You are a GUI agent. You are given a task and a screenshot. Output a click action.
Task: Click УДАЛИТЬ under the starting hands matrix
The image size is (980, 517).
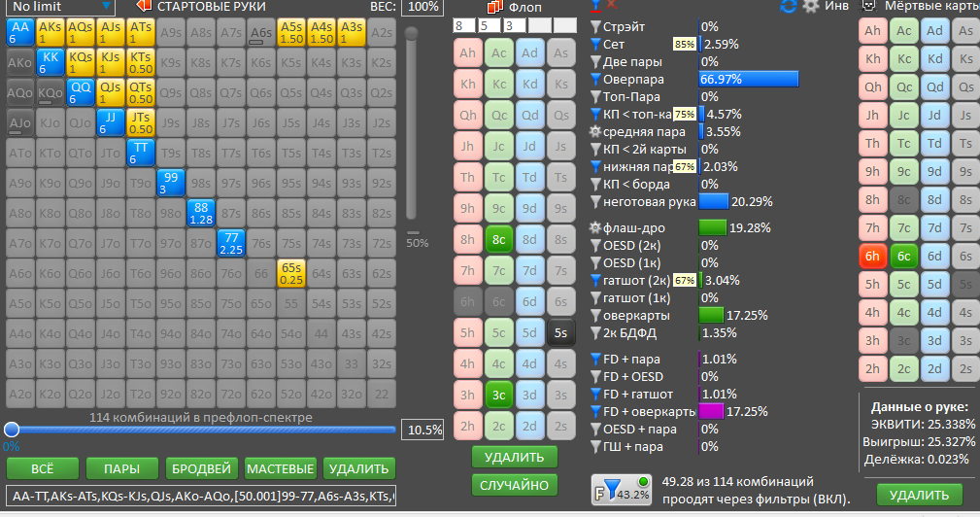pos(359,468)
